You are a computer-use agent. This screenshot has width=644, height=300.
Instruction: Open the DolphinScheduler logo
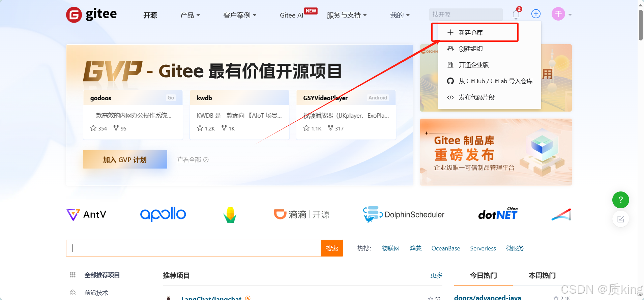click(x=404, y=214)
